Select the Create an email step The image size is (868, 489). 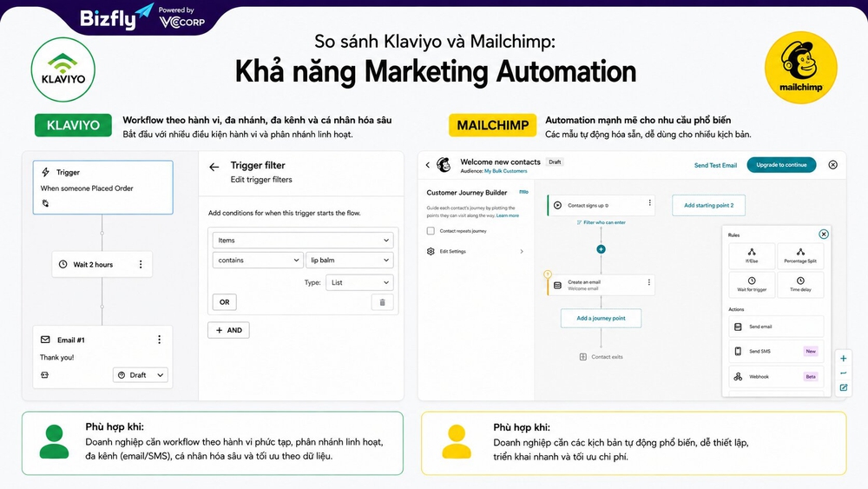click(x=602, y=285)
